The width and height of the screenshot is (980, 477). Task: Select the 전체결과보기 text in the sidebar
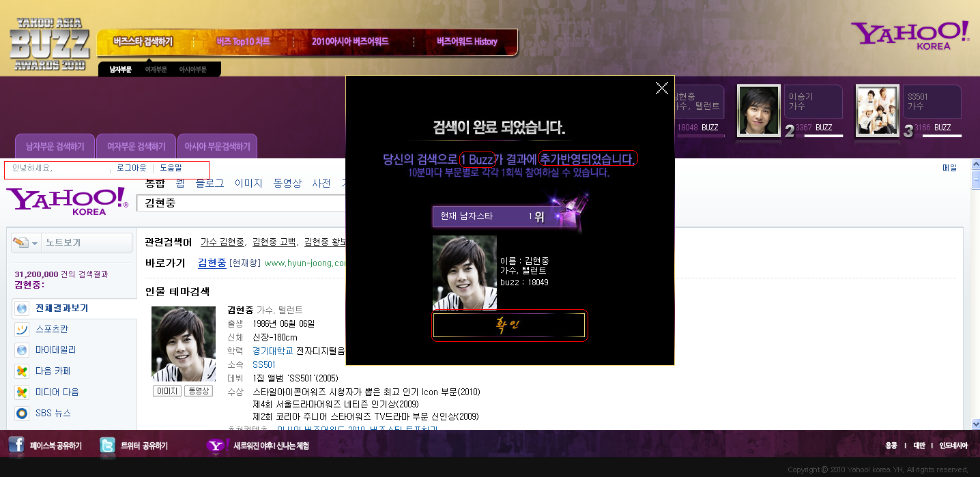[62, 308]
